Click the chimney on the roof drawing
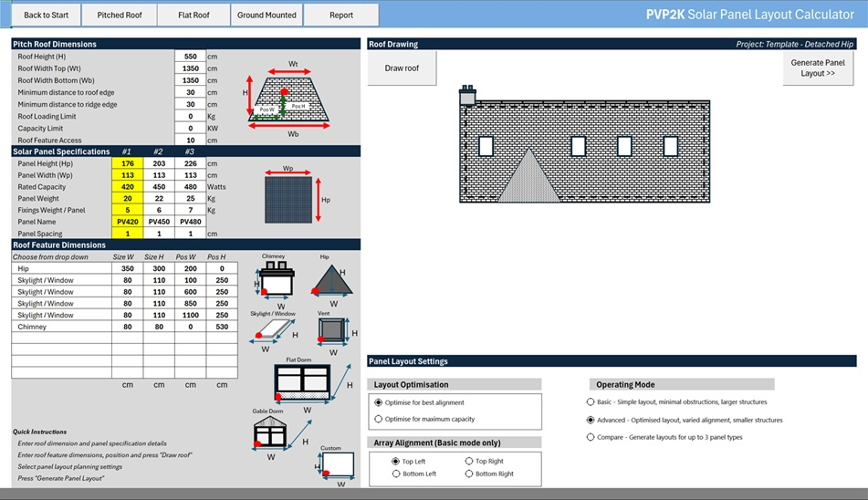 click(467, 96)
